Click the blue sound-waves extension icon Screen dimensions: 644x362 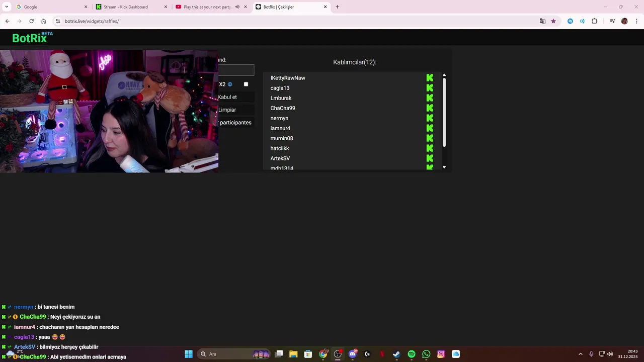582,21
